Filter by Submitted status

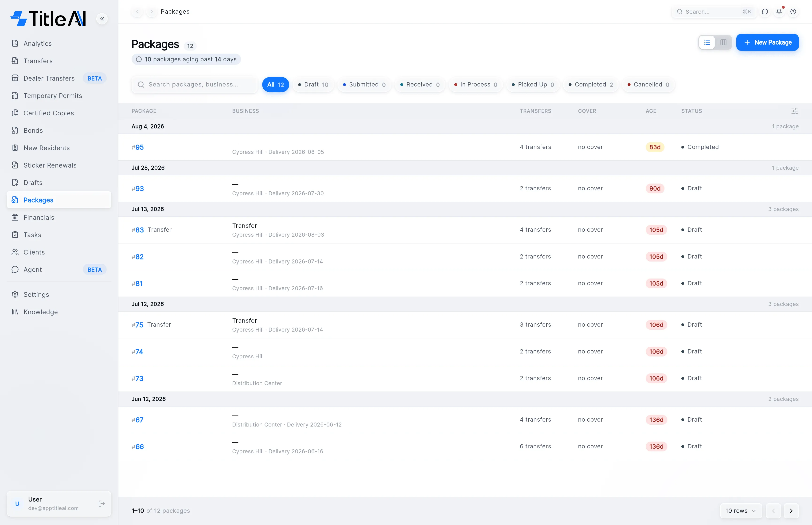pyautogui.click(x=364, y=85)
